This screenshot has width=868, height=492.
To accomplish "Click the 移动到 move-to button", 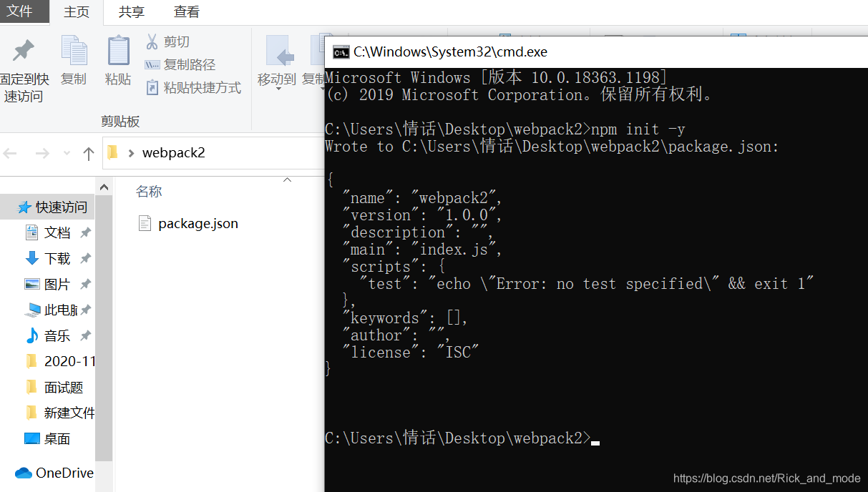I will tap(277, 62).
